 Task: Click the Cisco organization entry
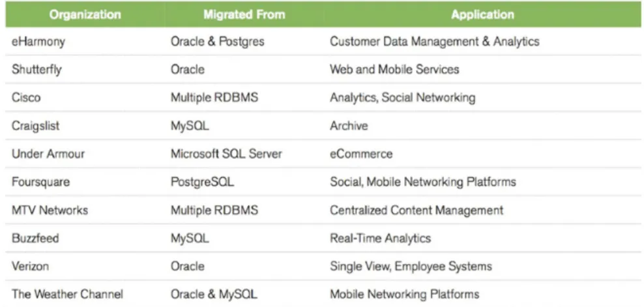[x=26, y=98]
